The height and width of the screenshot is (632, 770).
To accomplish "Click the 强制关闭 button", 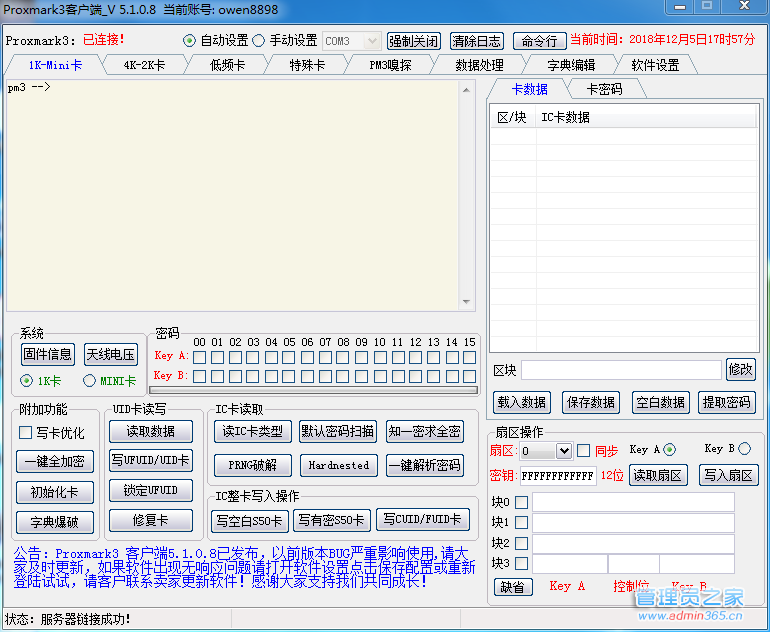I will (x=413, y=41).
